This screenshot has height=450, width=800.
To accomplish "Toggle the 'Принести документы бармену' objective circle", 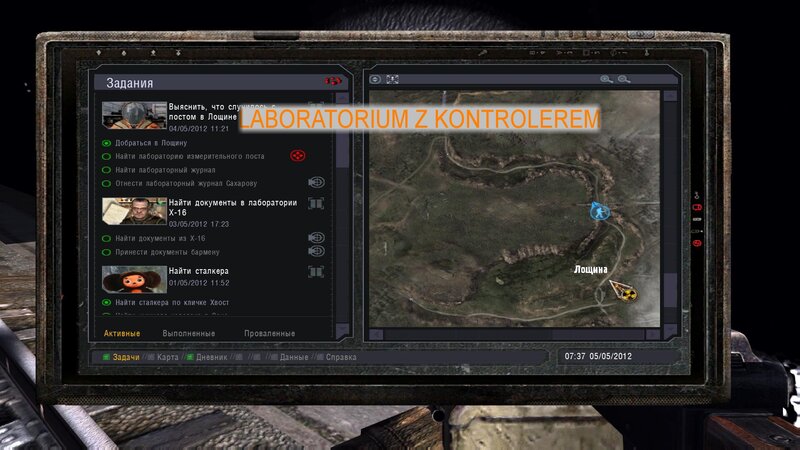I will coord(107,252).
